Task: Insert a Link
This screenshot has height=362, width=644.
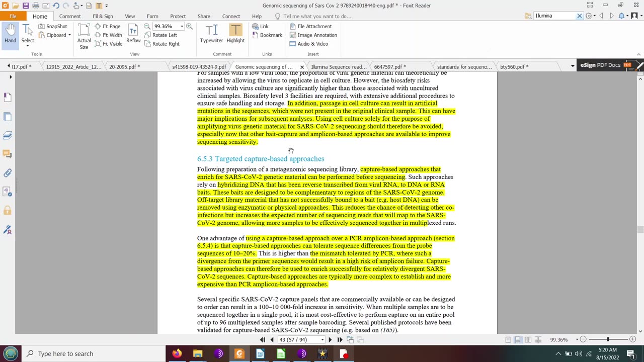Action: coord(260,26)
